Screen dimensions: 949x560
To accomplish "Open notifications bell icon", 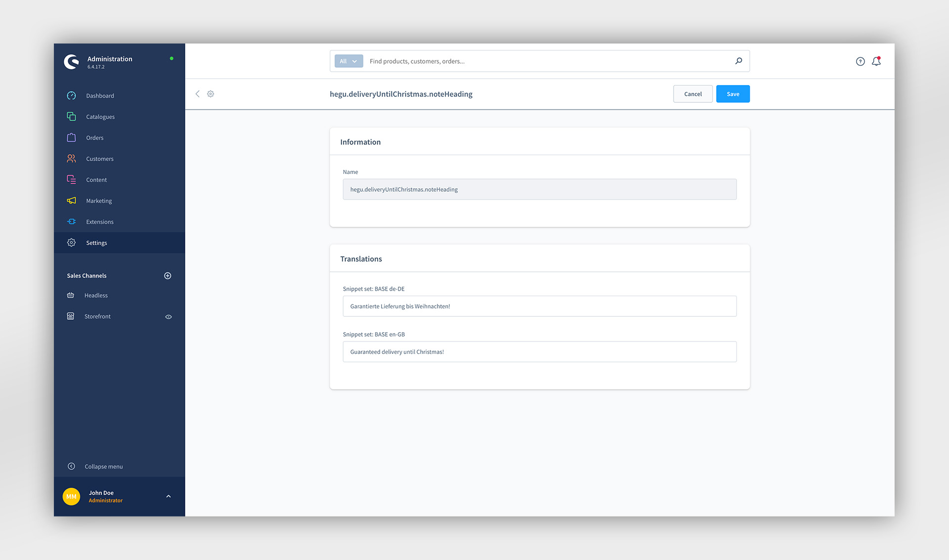I will (876, 61).
